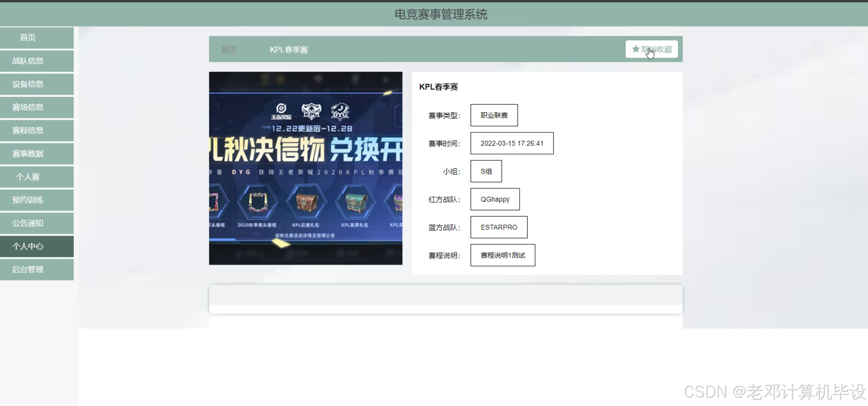The width and height of the screenshot is (868, 406).
Task: Click the highlighted 个人中心 menu item
Action: click(37, 246)
